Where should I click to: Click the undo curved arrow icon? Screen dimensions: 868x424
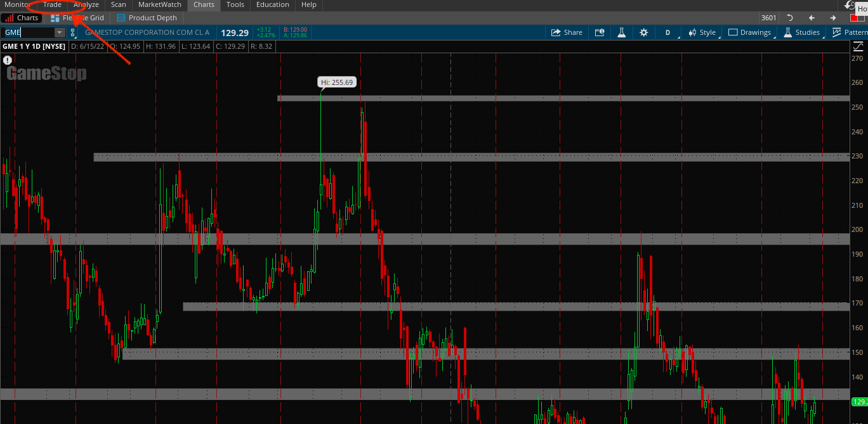point(790,18)
